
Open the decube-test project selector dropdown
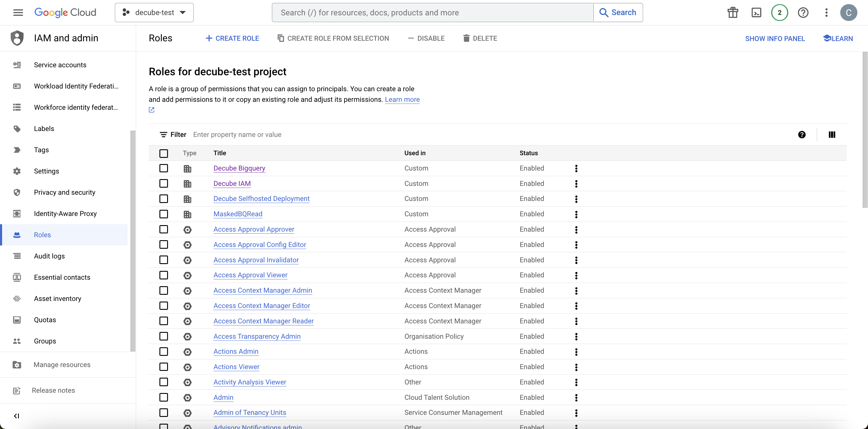point(154,12)
